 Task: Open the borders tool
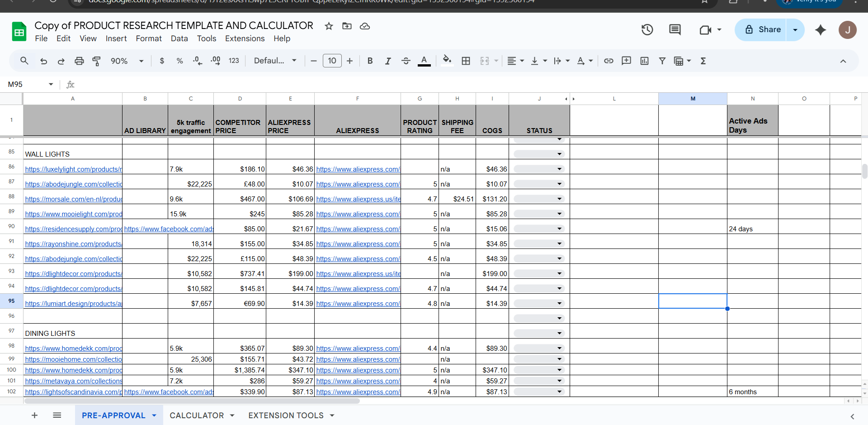point(466,61)
